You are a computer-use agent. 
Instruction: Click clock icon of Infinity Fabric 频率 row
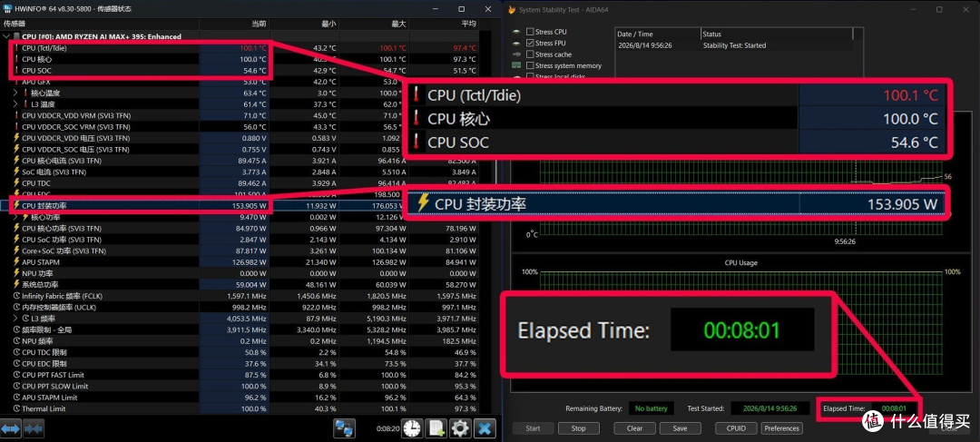17,296
